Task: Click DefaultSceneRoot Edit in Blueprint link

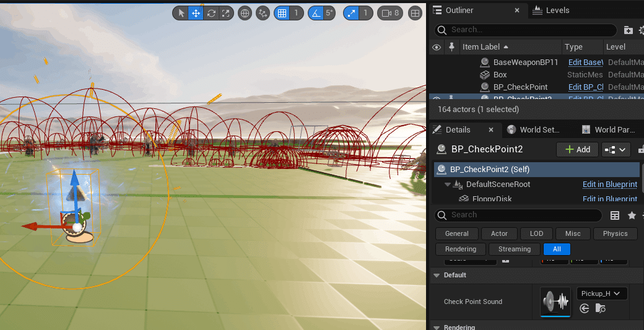Action: tap(610, 185)
